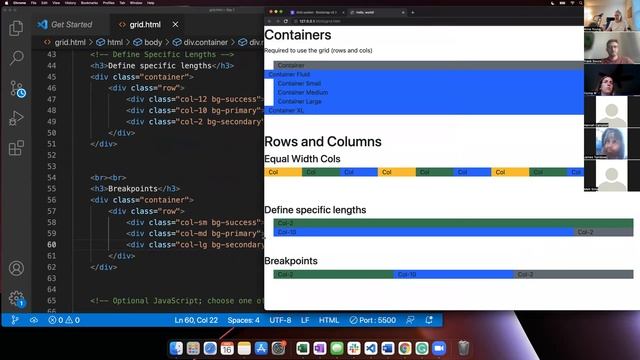Screen dimensions: 640x360
Task: Click the Container Fluid blue bar
Action: pos(424,74)
